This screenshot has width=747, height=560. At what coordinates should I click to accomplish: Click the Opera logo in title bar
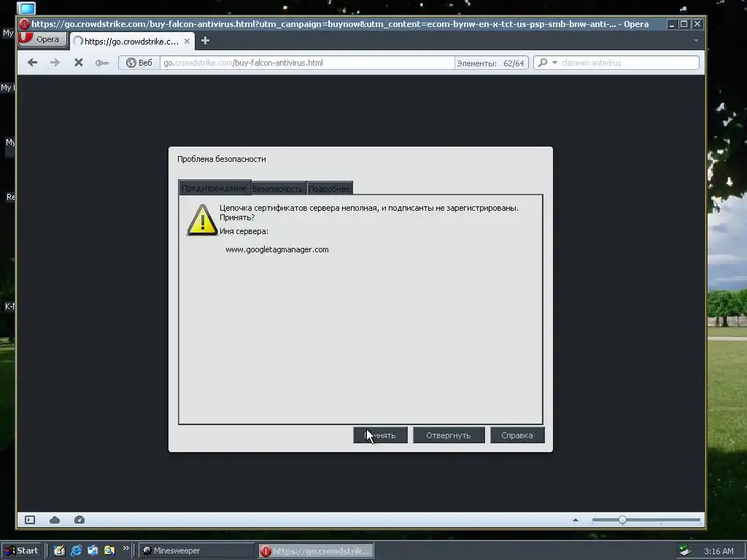[x=25, y=24]
